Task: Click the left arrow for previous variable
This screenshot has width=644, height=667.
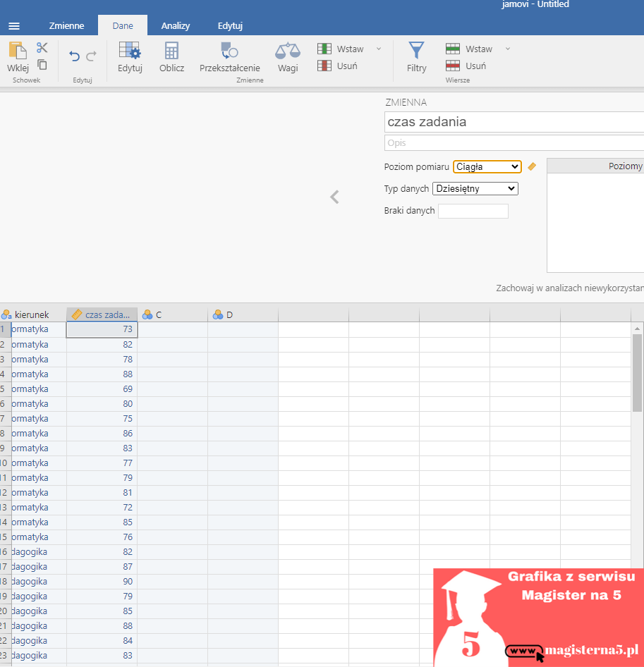Action: (334, 197)
